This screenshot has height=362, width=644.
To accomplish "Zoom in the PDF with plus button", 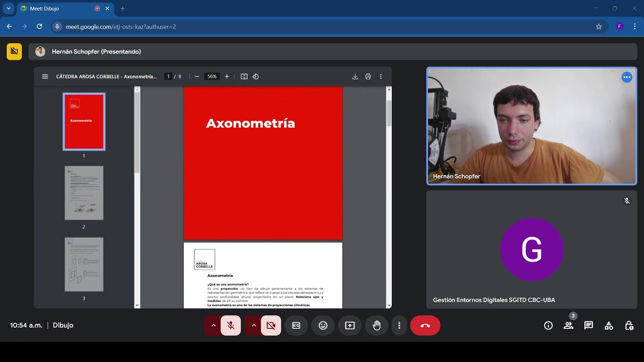I will point(227,76).
